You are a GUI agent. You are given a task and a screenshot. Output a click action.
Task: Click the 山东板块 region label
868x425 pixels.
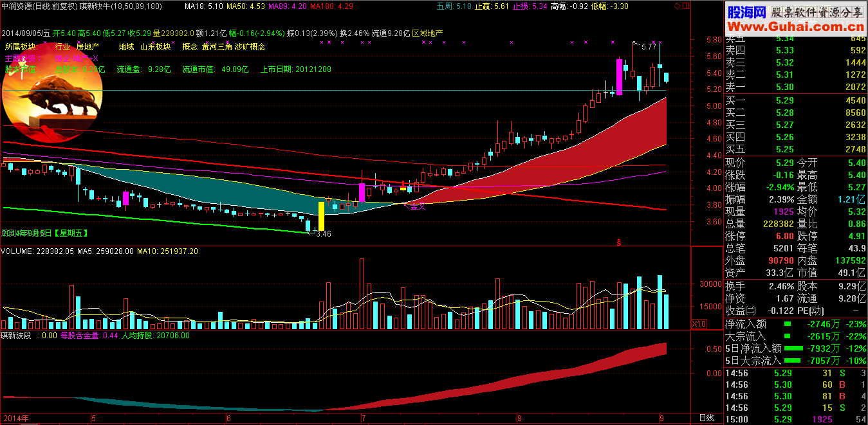click(155, 46)
